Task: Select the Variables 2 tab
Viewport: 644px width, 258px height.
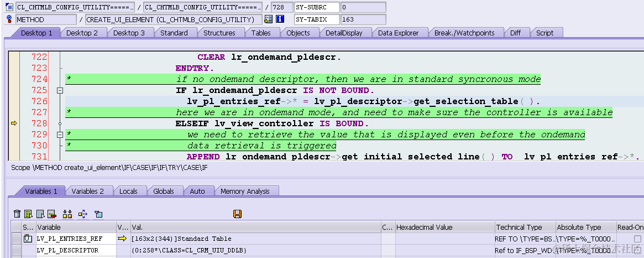Action: coord(87,191)
